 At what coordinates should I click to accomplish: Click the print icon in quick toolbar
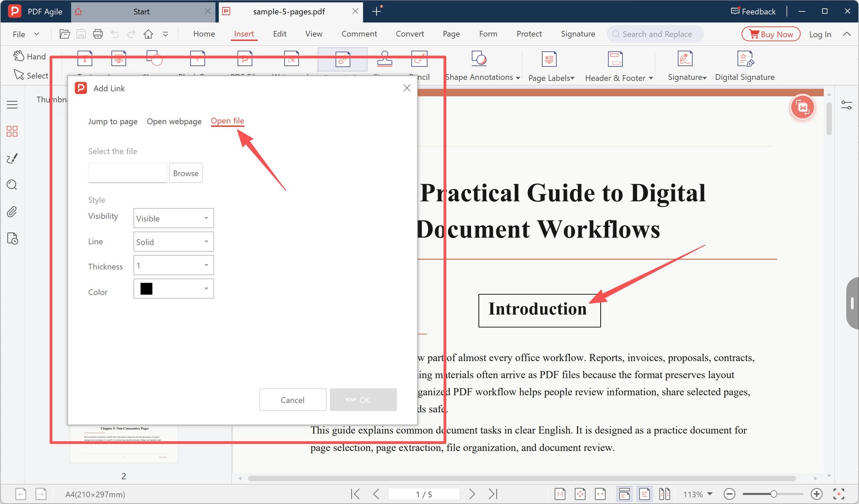pyautogui.click(x=98, y=34)
